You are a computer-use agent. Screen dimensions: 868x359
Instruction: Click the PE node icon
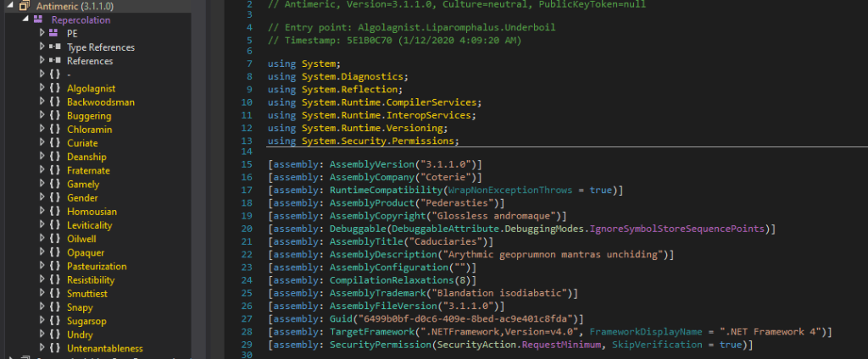54,33
